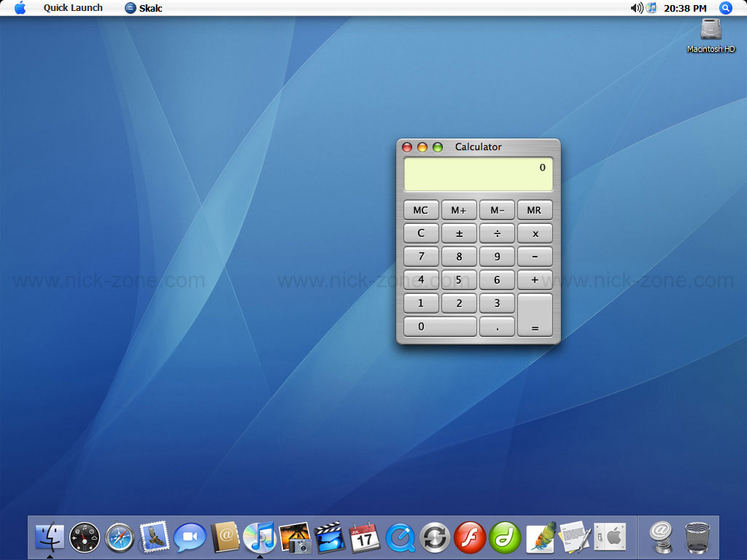
Task: Click calculator digit 1
Action: click(421, 303)
